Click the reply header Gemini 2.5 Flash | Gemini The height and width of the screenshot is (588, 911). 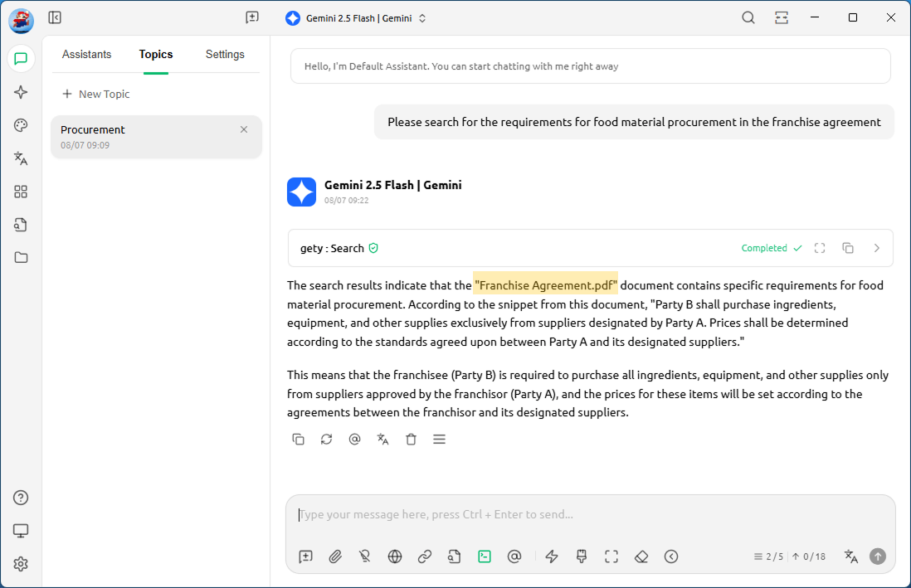tap(392, 185)
